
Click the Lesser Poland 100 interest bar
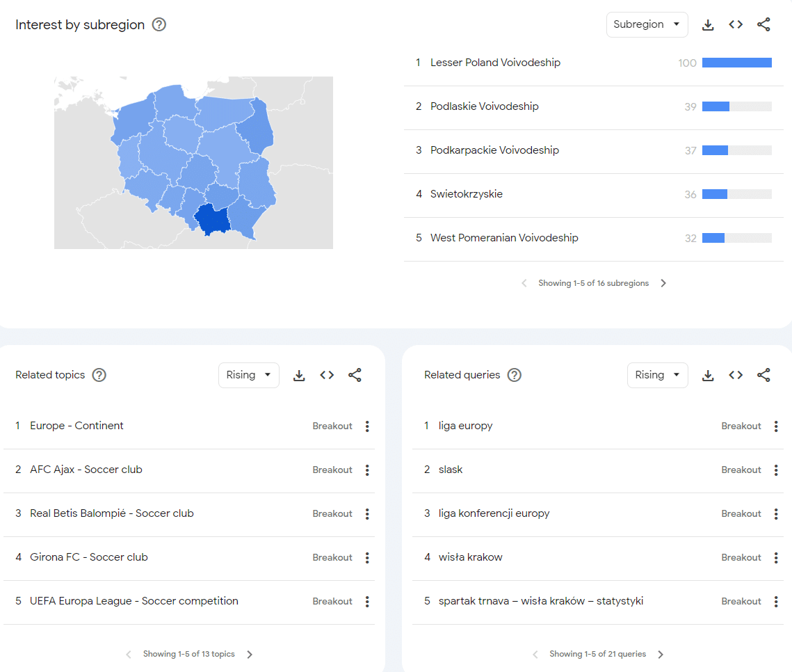(736, 63)
